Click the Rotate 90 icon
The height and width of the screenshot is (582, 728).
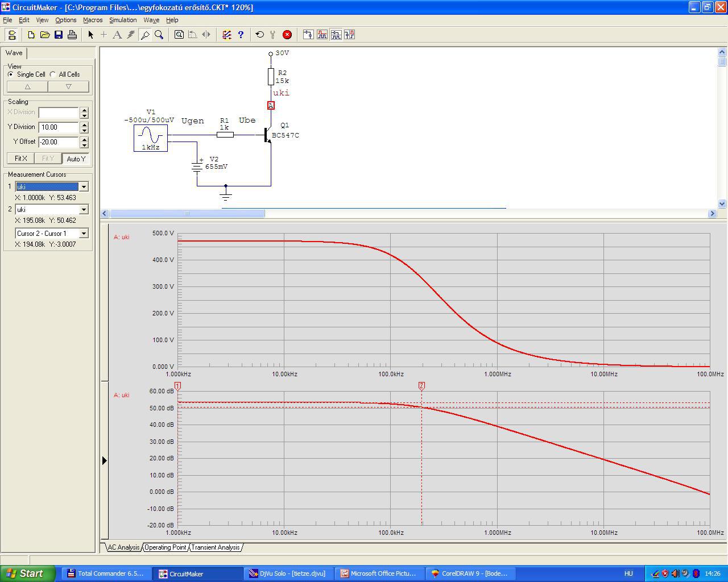[192, 35]
